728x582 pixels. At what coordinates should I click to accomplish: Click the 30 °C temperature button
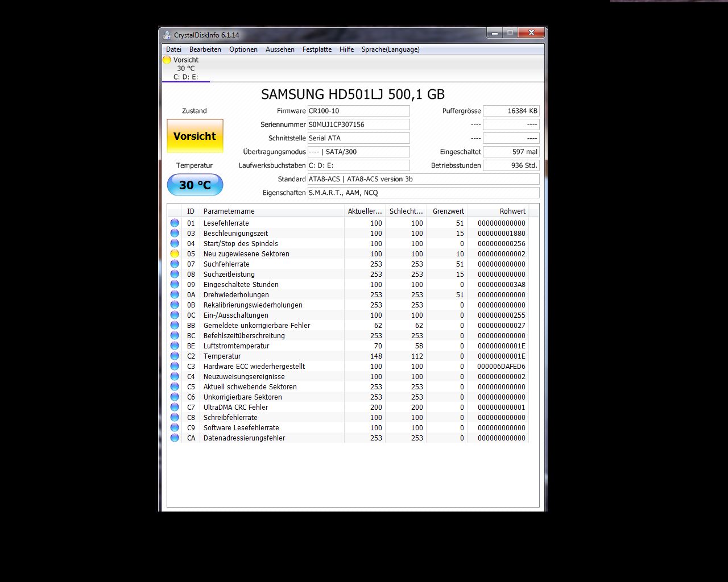[195, 185]
